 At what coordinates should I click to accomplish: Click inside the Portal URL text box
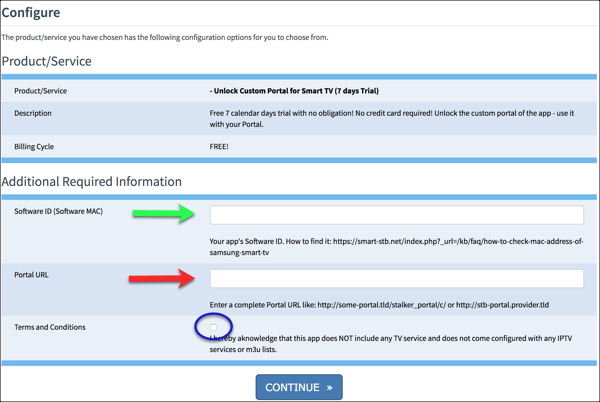tap(396, 278)
